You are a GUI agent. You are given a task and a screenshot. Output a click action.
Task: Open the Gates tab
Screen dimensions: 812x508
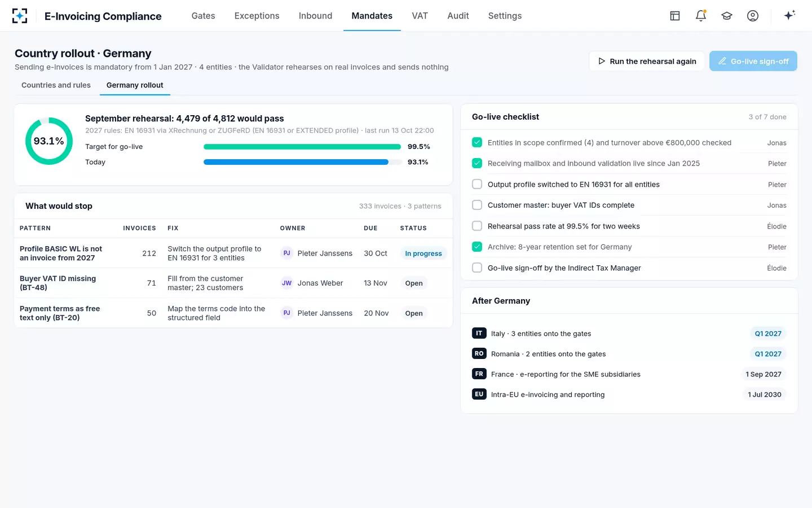(204, 16)
